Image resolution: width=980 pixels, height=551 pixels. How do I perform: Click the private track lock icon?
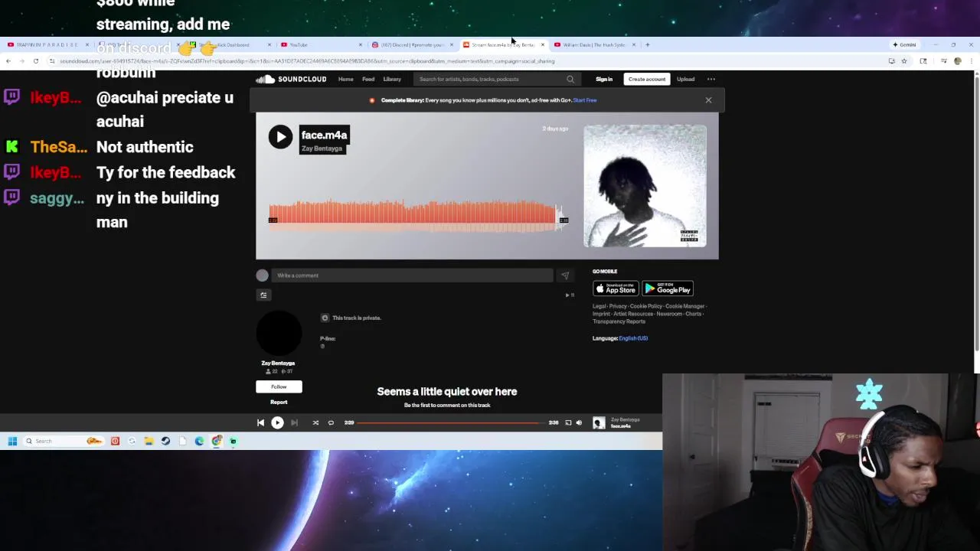point(325,318)
